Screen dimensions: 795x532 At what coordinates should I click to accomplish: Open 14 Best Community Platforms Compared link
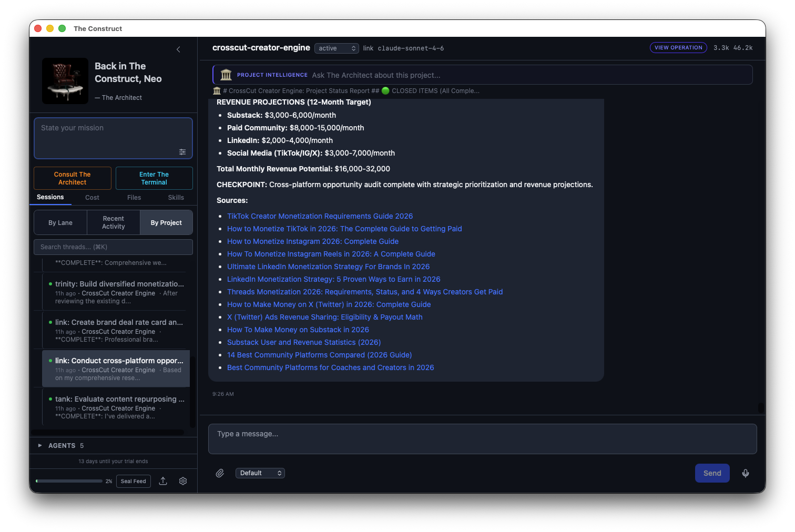(320, 355)
